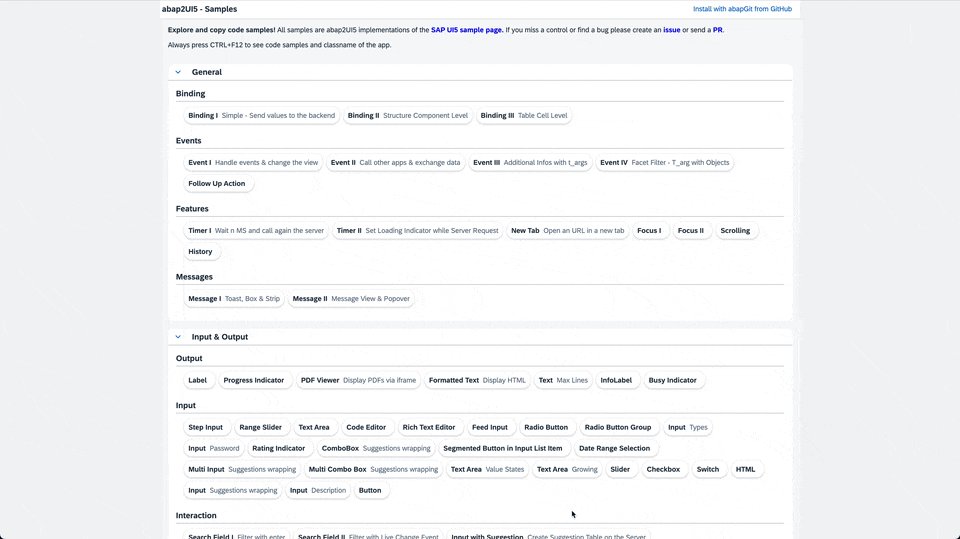Open Message II Message View & Popover

tap(351, 298)
